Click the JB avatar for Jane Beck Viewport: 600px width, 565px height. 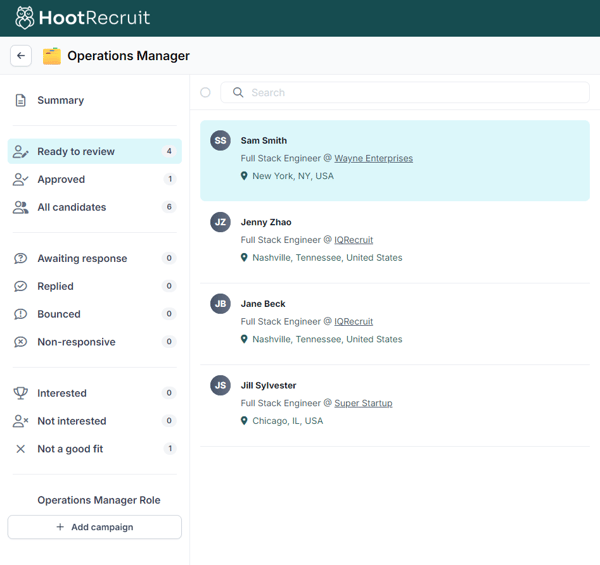(x=220, y=304)
